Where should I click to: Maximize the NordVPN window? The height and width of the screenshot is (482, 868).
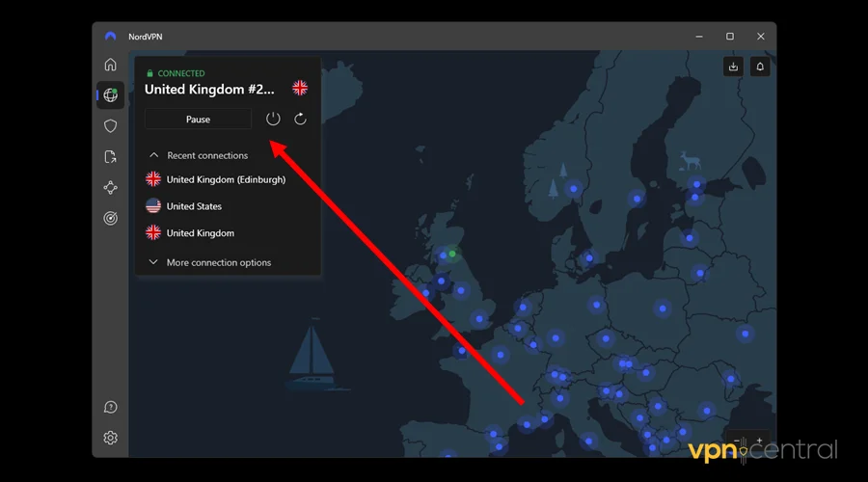730,37
